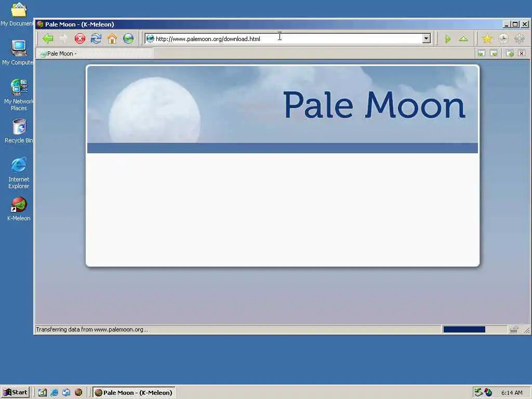Click Pale Moon (K-Meleon) taskbar button

coord(134,393)
